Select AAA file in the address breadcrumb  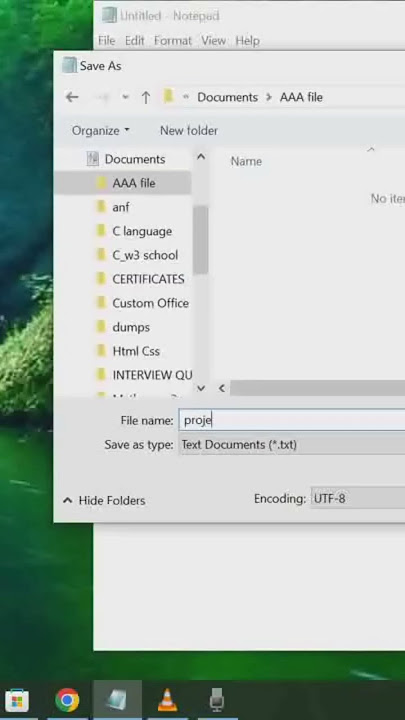301,97
